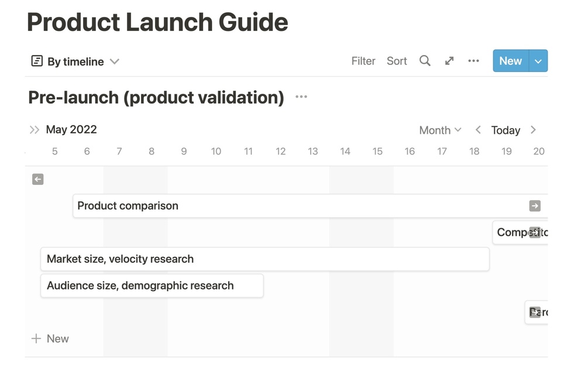Jump back using the left arrow timeline marker
Viewport: 588px width, 365px height.
point(38,180)
